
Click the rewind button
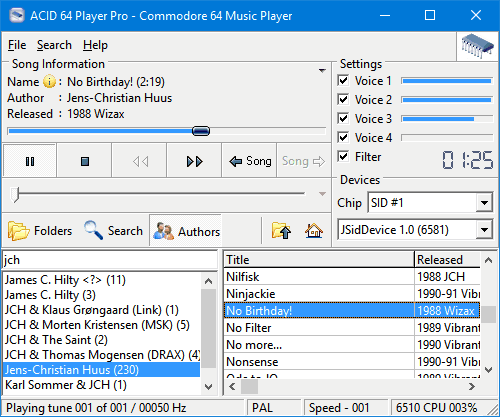pos(140,161)
